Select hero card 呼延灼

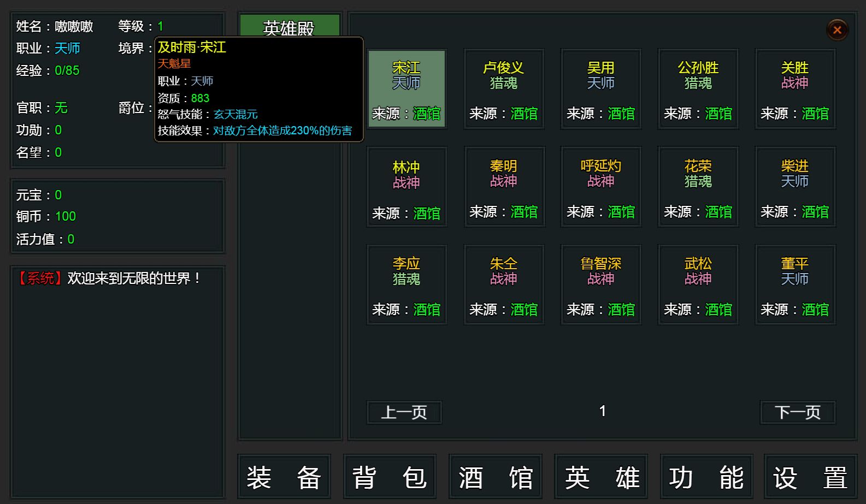[x=601, y=187]
